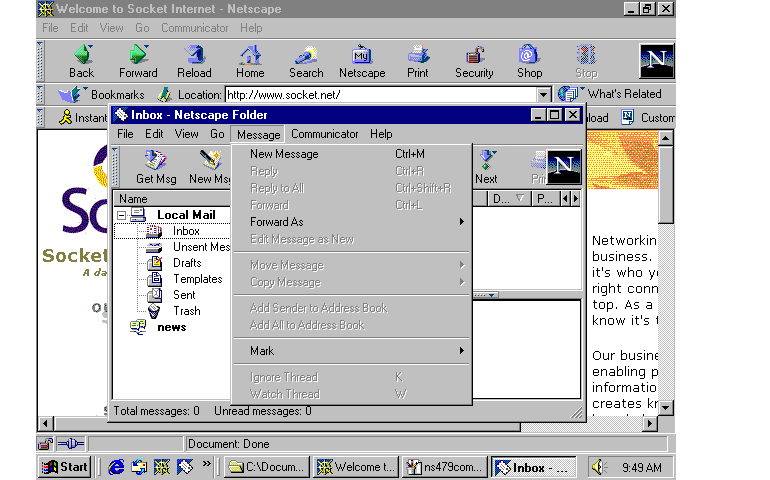Open the Go menu in the Inbox window
This screenshot has width=770, height=480.
217,134
